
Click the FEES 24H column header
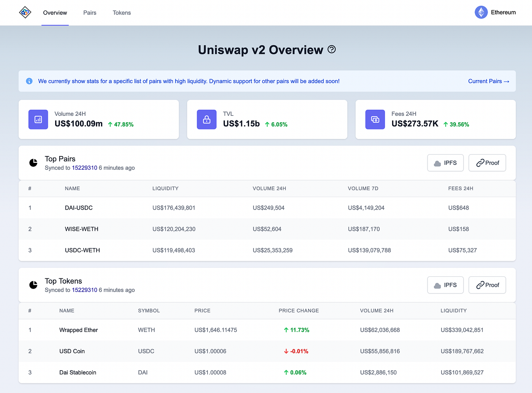461,188
